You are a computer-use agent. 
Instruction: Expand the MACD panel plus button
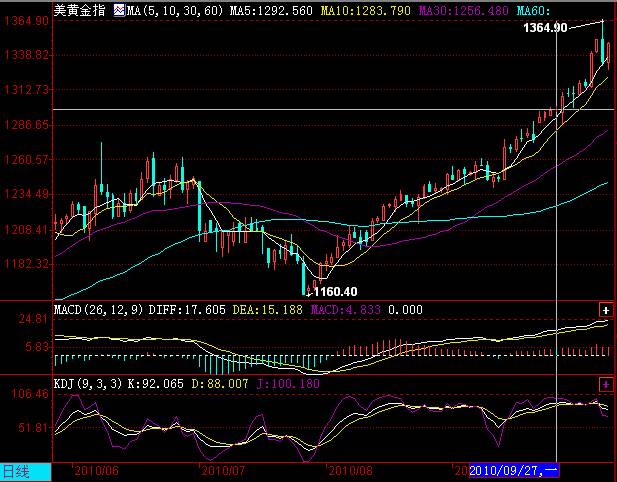[606, 310]
